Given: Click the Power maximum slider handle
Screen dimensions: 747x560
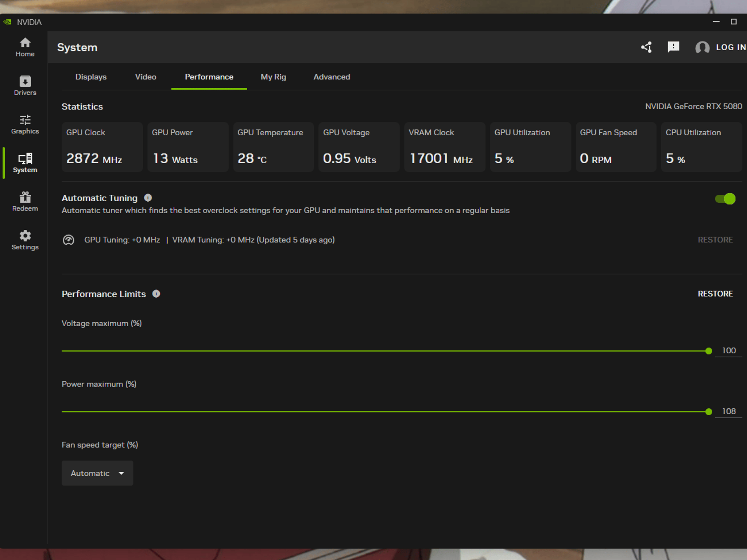Looking at the screenshot, I should pyautogui.click(x=709, y=412).
